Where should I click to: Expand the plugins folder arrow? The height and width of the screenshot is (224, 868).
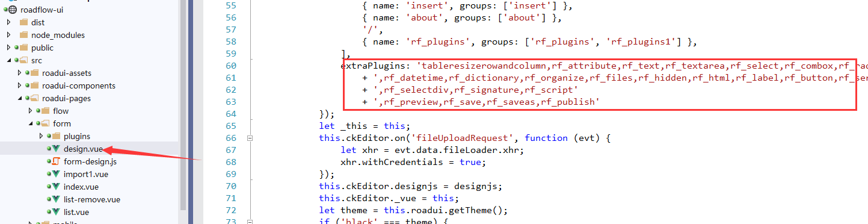[x=41, y=136]
